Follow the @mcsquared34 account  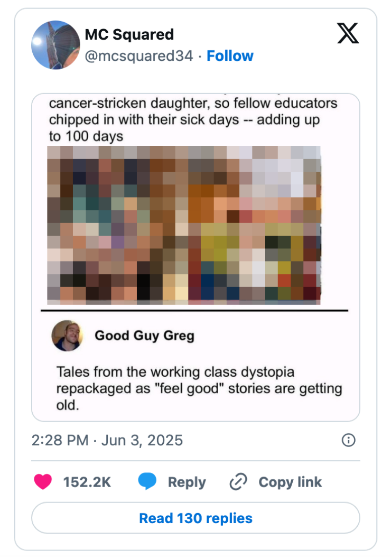coord(230,56)
